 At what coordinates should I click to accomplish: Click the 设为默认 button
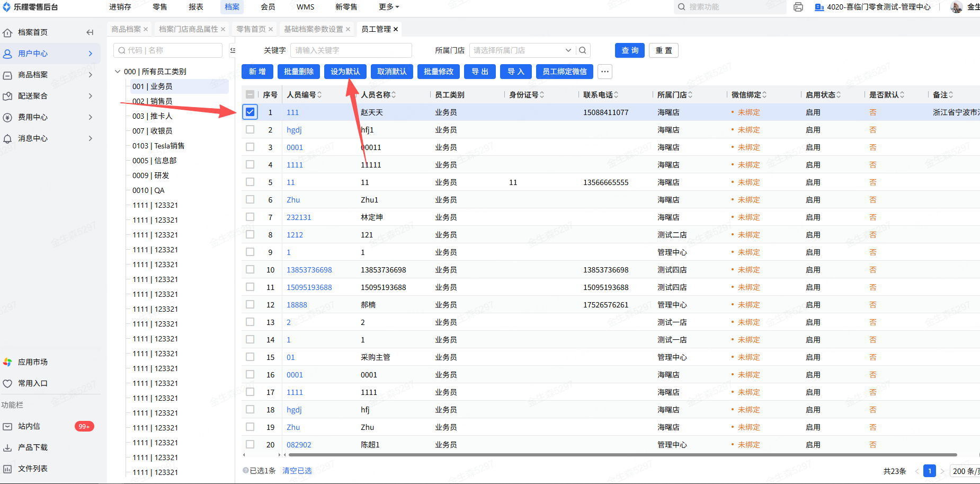[345, 72]
